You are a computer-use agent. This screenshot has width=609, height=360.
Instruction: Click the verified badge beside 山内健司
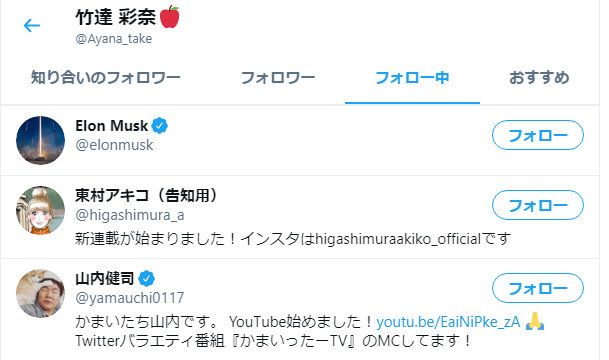pyautogui.click(x=146, y=278)
